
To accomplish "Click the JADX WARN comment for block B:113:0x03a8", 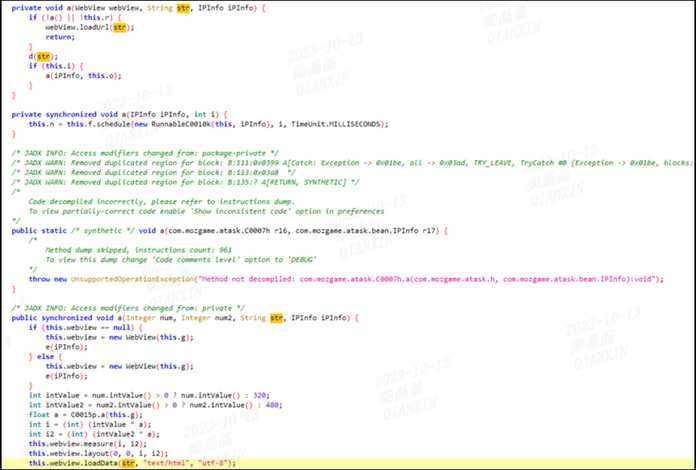I will (154, 172).
